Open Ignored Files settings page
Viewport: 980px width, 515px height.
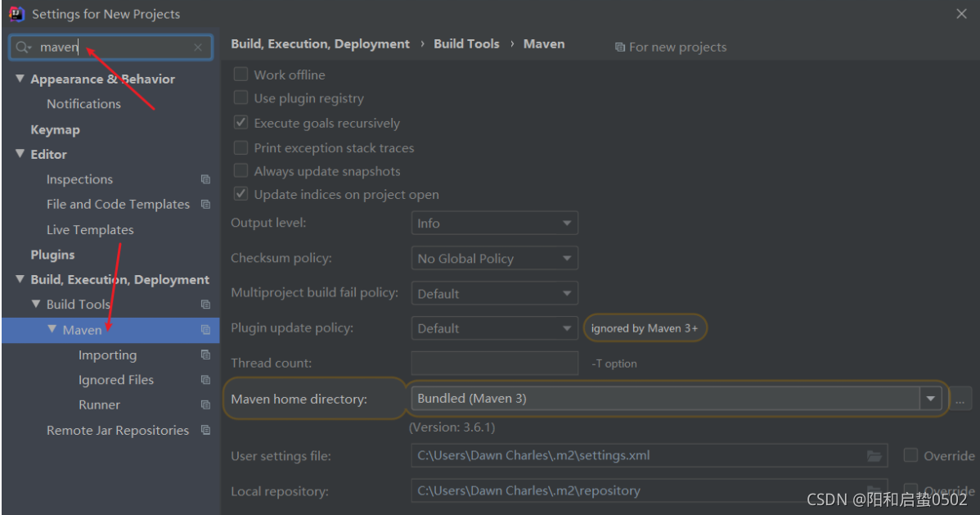pos(115,380)
